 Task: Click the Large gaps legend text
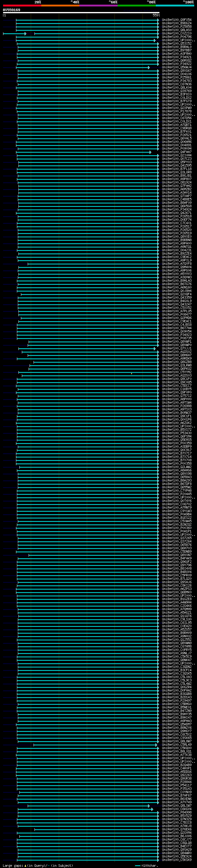(x=13, y=866)
